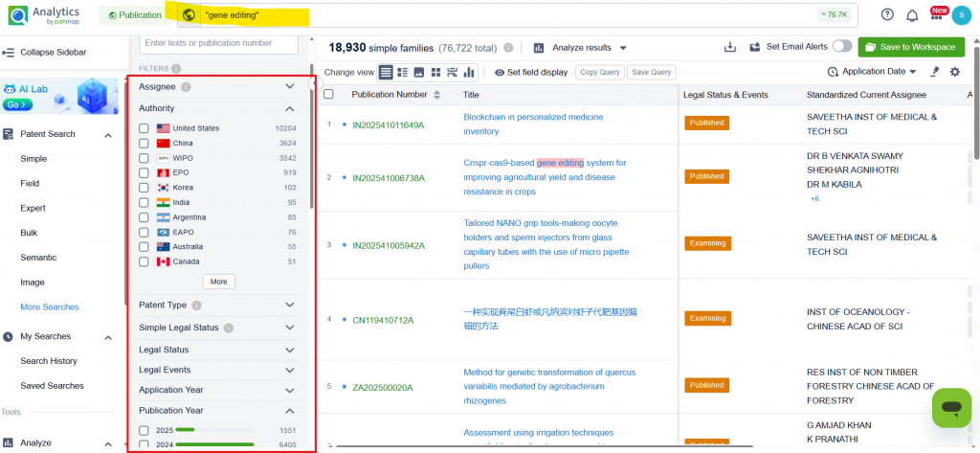The width and height of the screenshot is (980, 453).
Task: Click the sidebar collapse arrow handle
Action: [x=314, y=84]
